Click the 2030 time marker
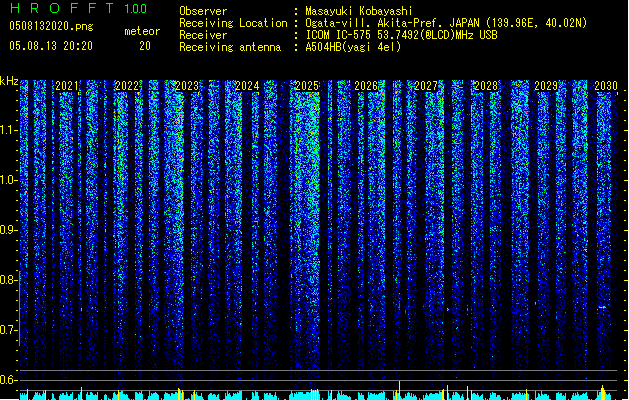 click(606, 86)
